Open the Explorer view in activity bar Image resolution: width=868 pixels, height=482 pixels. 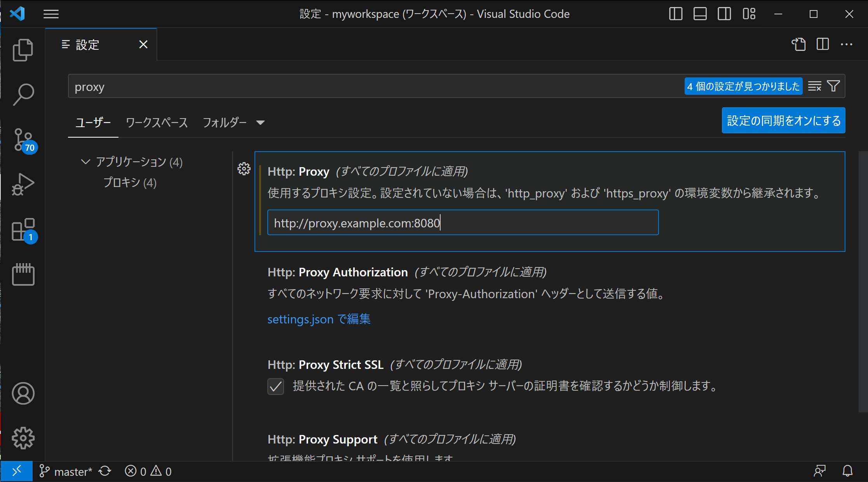tap(23, 50)
